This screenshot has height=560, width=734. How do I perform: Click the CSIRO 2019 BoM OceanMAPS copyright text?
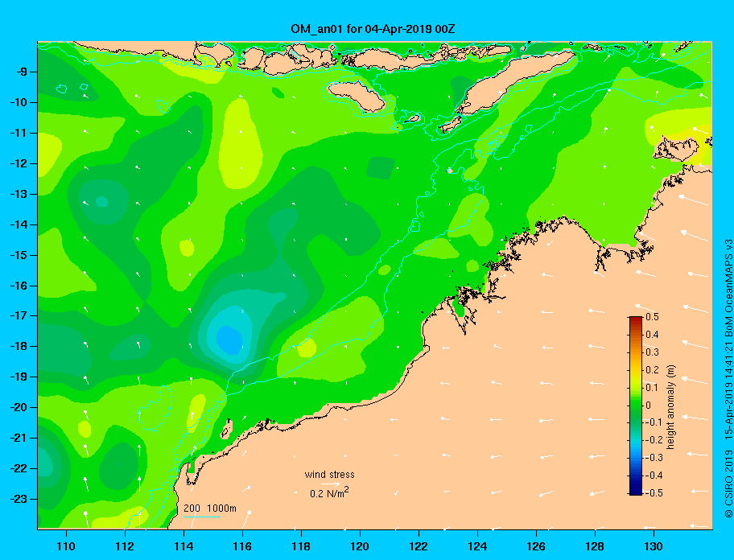[728, 378]
